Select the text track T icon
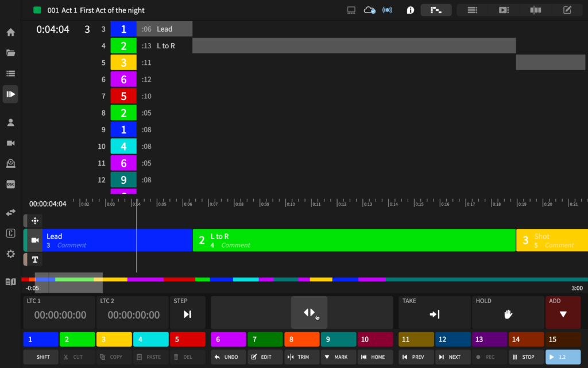The image size is (588, 368). pos(35,259)
